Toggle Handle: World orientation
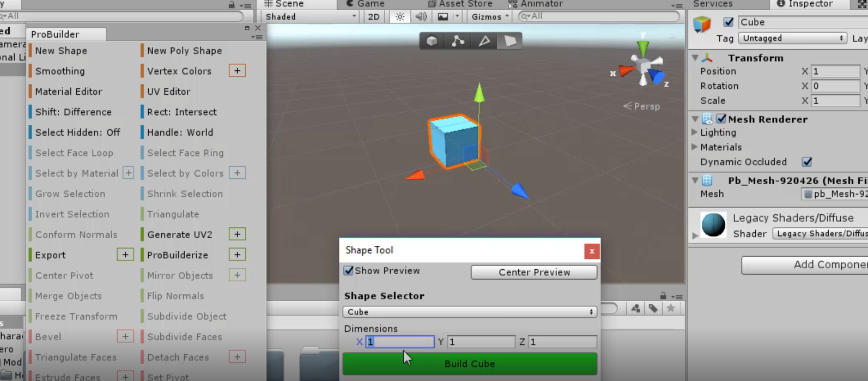This screenshot has width=868, height=381. click(x=180, y=132)
